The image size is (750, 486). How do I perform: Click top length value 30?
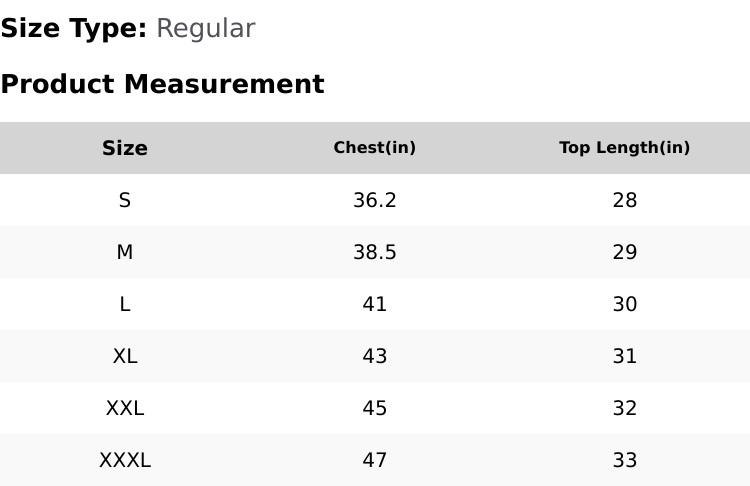coord(625,304)
